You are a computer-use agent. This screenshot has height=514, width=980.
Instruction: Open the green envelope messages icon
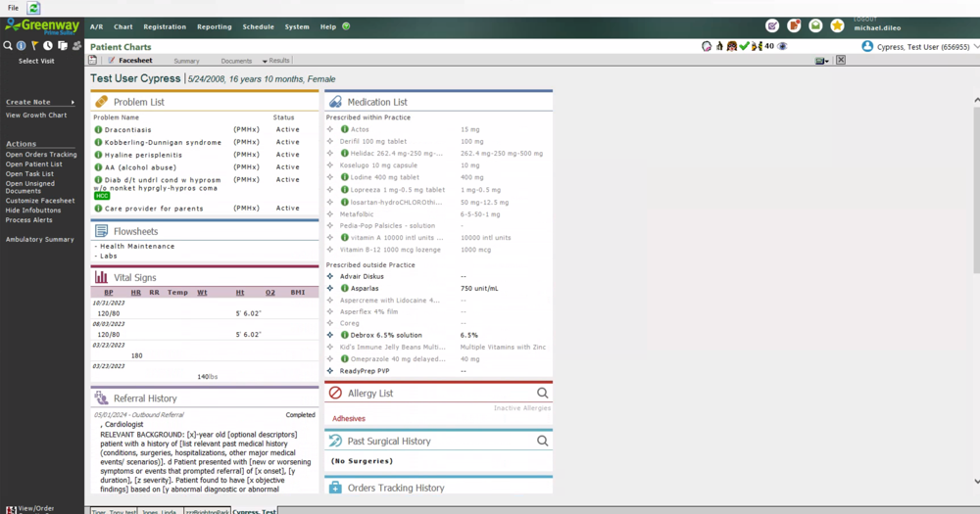point(815,25)
